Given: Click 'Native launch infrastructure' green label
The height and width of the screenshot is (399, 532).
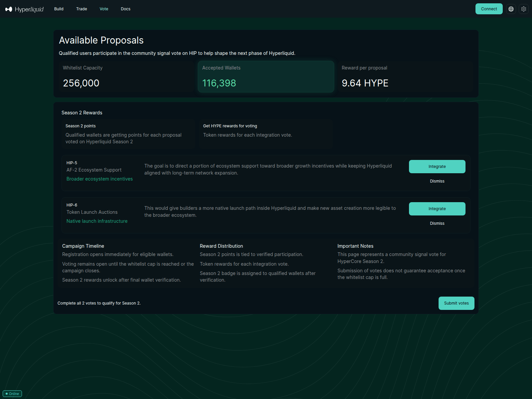Looking at the screenshot, I should click(97, 221).
